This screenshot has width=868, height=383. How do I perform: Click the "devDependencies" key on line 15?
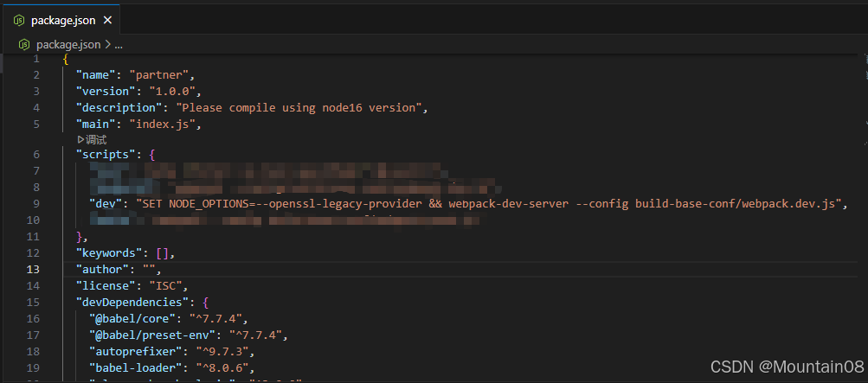click(x=133, y=303)
